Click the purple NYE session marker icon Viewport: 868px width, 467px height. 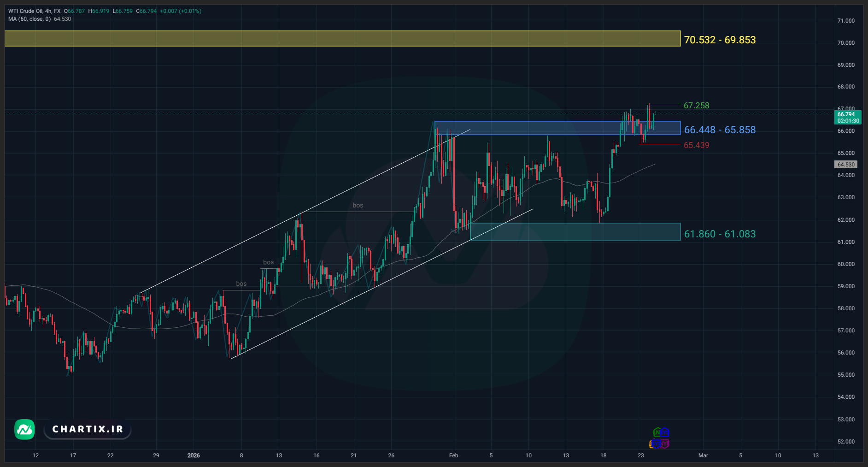664,443
